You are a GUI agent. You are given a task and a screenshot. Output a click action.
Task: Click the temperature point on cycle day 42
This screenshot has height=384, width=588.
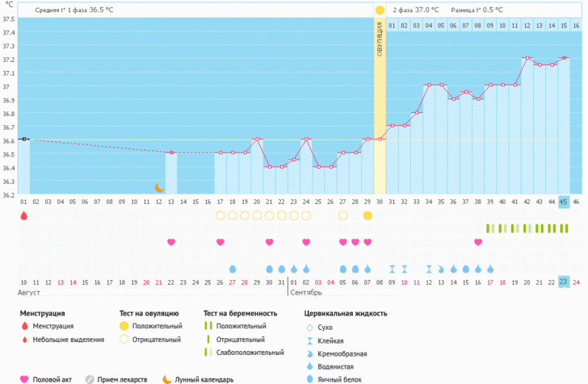[x=527, y=58]
